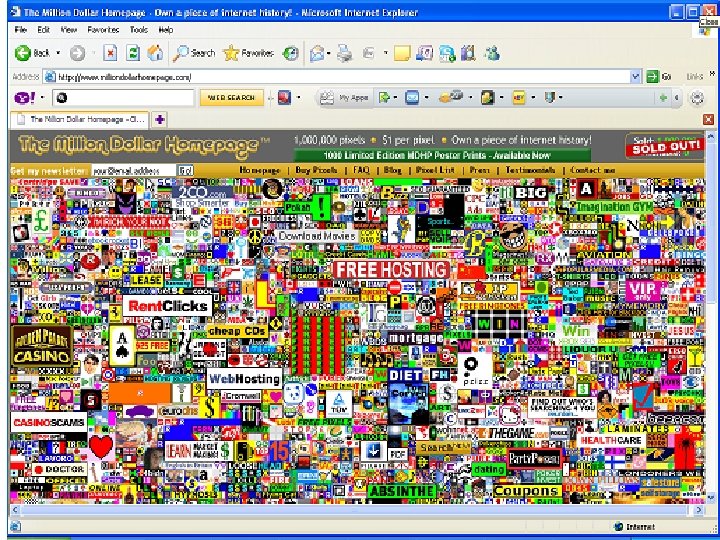This screenshot has width=720, height=540.
Task: Click the green Back arrow button
Action: (x=22, y=53)
